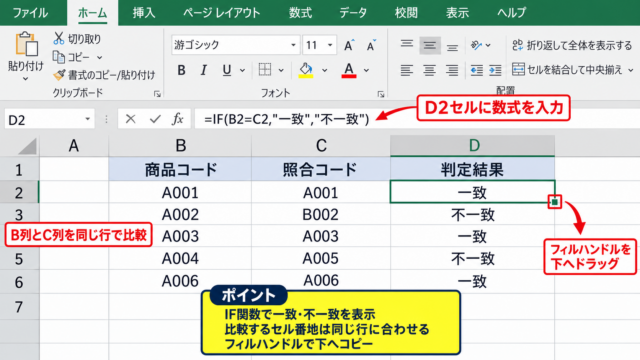
Task: Open the Merge and Center dropdown arrow
Action: [x=630, y=70]
